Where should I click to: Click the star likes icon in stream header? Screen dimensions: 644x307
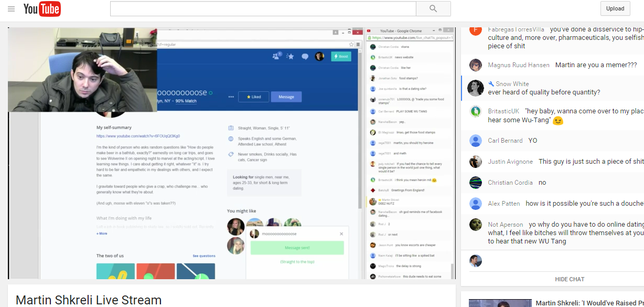click(291, 56)
